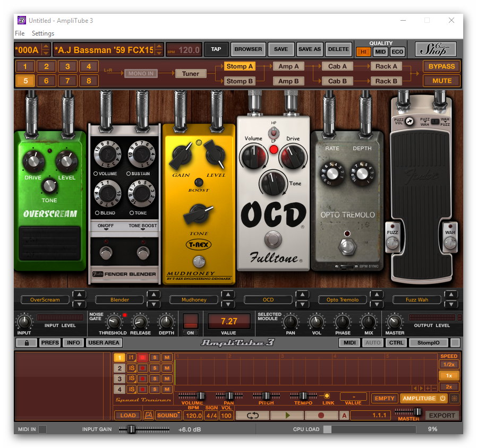Click the Opto Tremolo footswitch
Screen dimensions: 477x448
[x=347, y=246]
